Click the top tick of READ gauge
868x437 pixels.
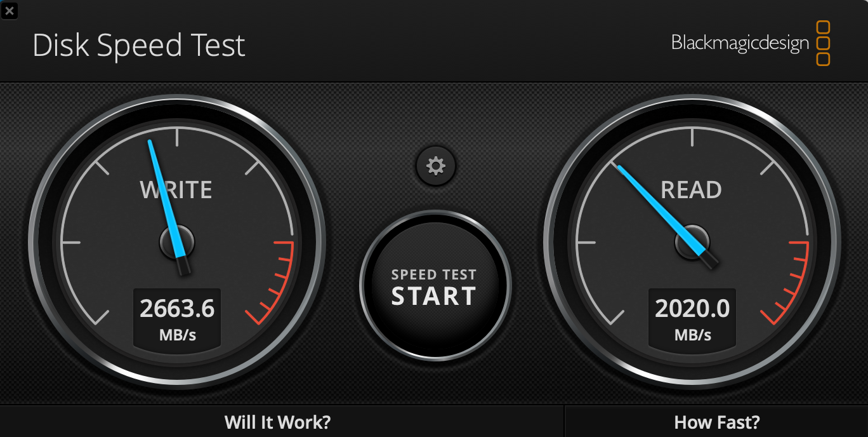tap(692, 137)
